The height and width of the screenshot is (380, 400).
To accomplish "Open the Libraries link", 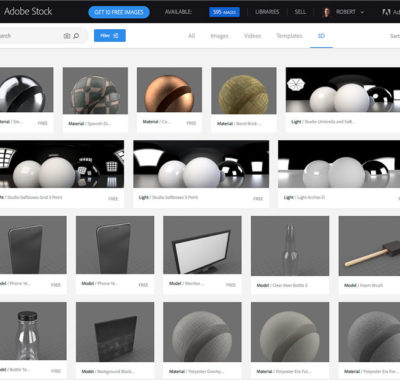I will [x=267, y=12].
